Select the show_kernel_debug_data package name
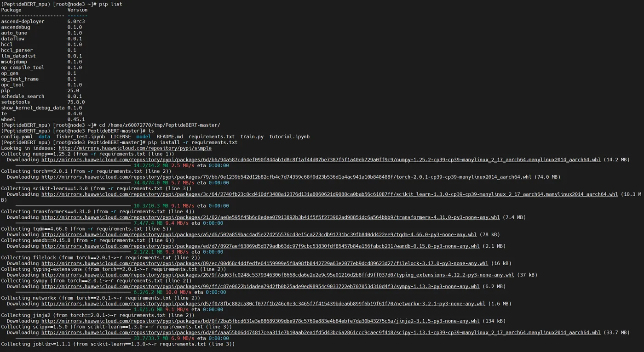Image resolution: width=644 pixels, height=352 pixels. [x=33, y=108]
